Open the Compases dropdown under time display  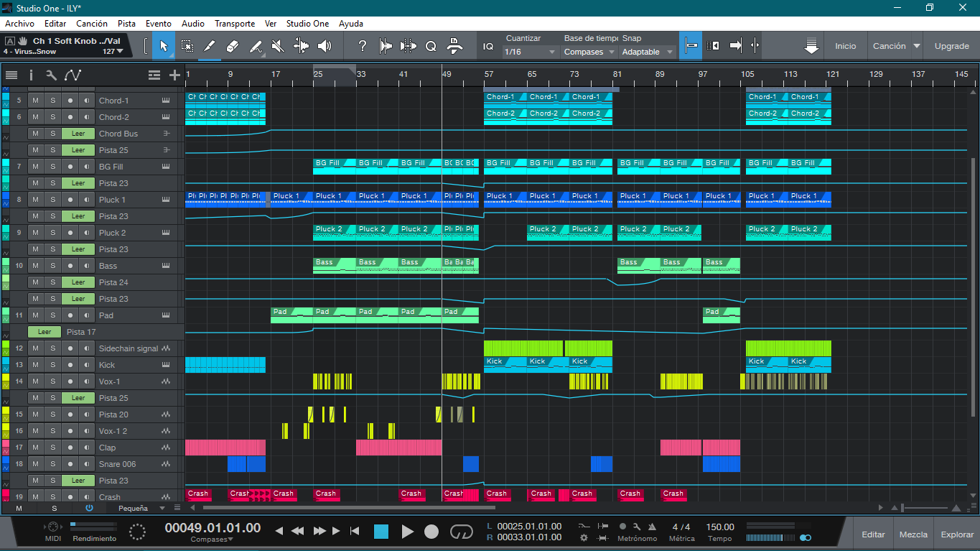tap(212, 540)
